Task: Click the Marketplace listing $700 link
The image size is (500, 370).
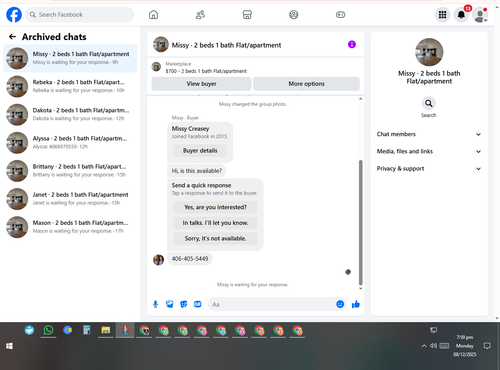Action: [x=206, y=71]
